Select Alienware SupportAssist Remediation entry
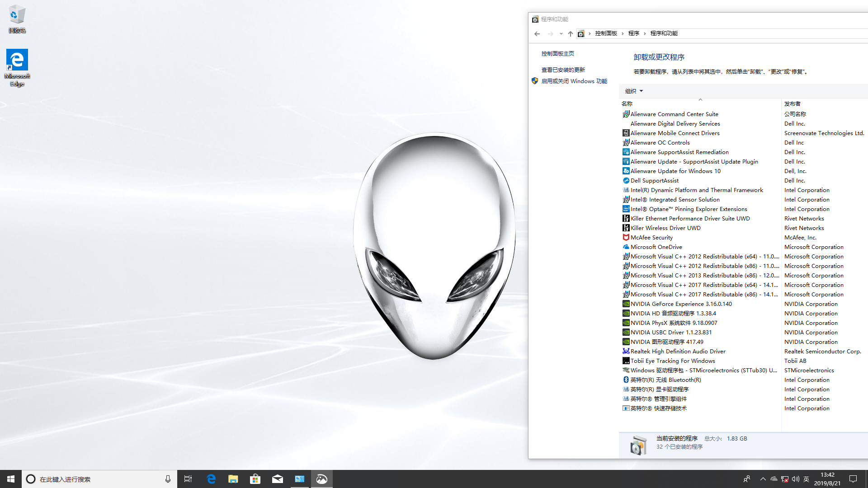Screen dimensions: 868x488 pos(679,152)
